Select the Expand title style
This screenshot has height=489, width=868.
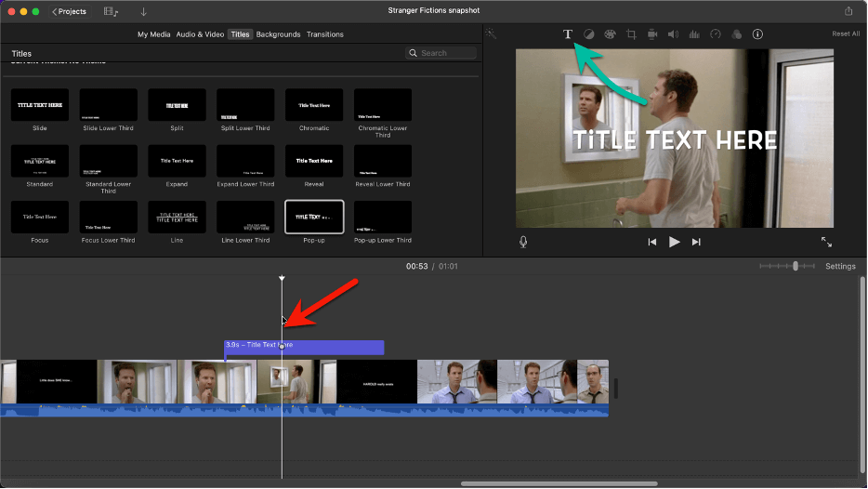pos(178,161)
